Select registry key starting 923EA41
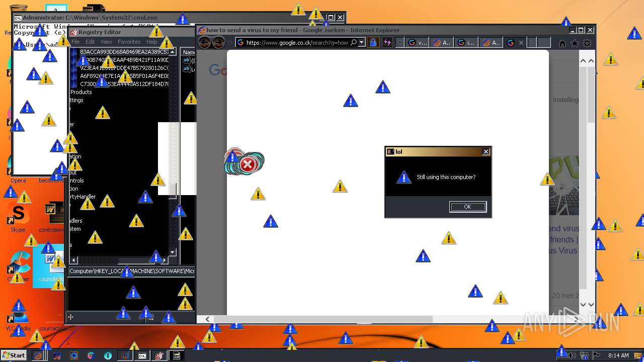 pyautogui.click(x=124, y=68)
